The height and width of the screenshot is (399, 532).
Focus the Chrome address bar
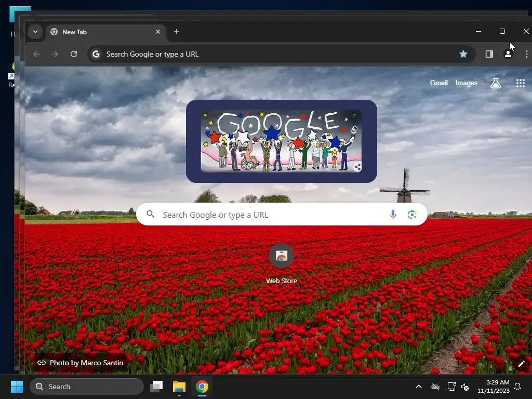(281, 54)
